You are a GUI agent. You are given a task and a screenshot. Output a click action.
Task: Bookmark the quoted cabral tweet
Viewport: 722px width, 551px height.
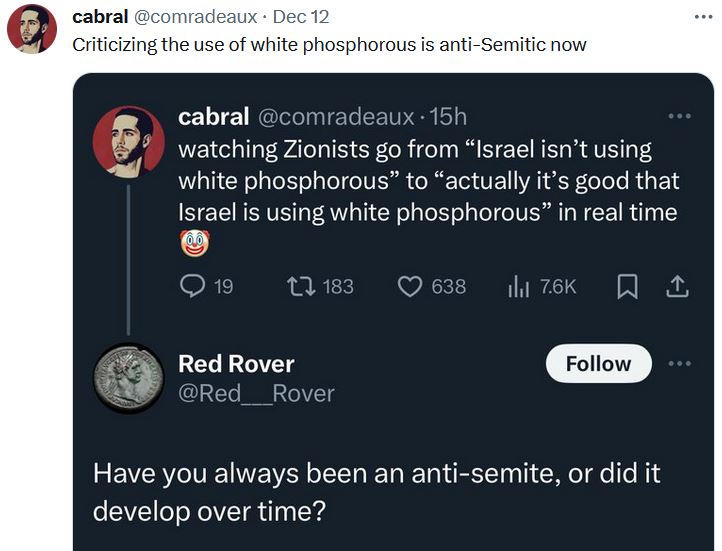pyautogui.click(x=627, y=286)
